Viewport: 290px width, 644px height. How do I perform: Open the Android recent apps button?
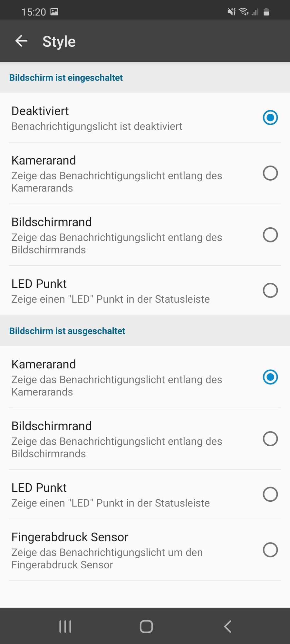click(65, 627)
